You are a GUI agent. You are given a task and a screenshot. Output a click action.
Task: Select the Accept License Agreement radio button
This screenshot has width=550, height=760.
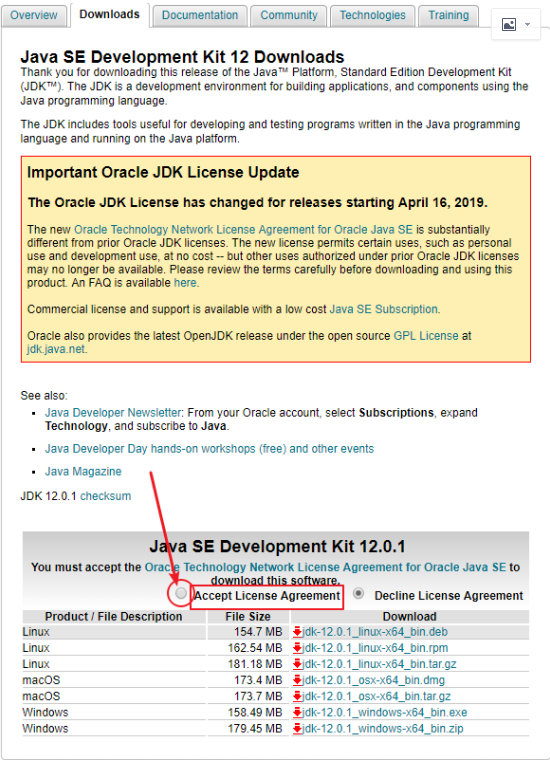coord(181,593)
